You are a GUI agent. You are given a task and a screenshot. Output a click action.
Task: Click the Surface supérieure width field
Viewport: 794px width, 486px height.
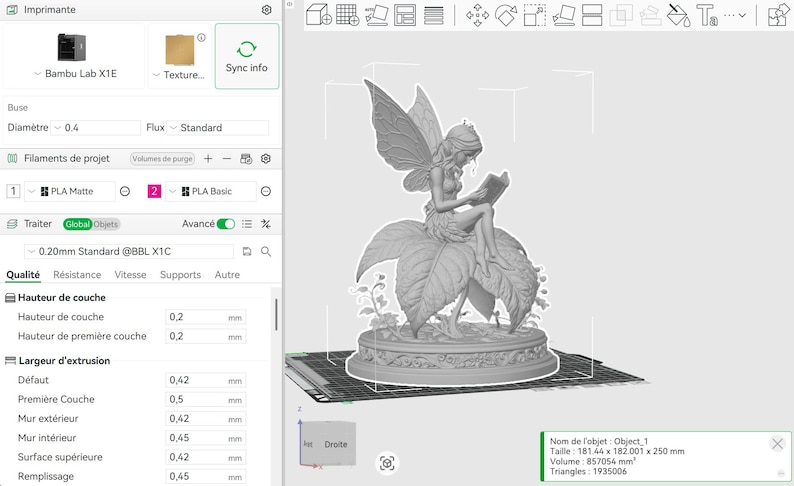pyautogui.click(x=206, y=457)
